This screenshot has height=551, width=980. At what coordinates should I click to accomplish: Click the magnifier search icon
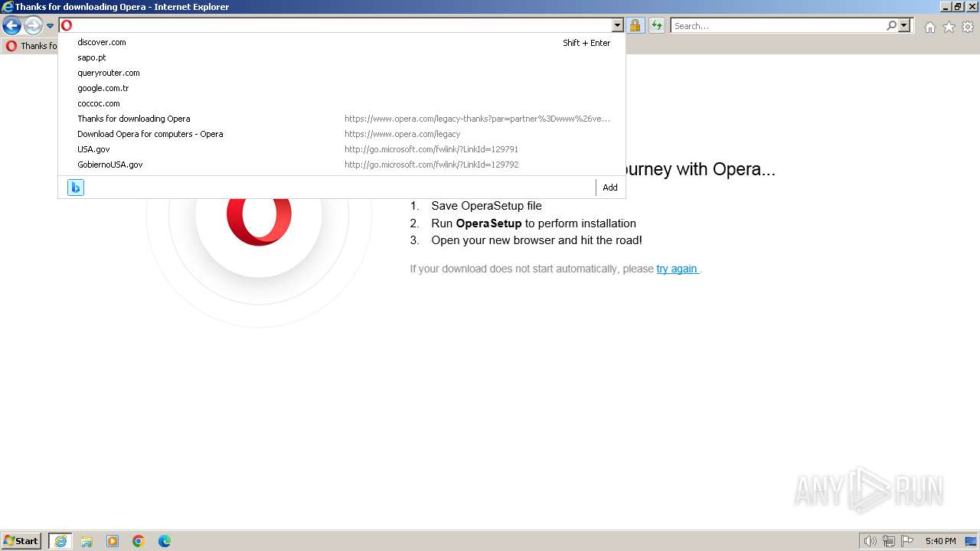[891, 25]
